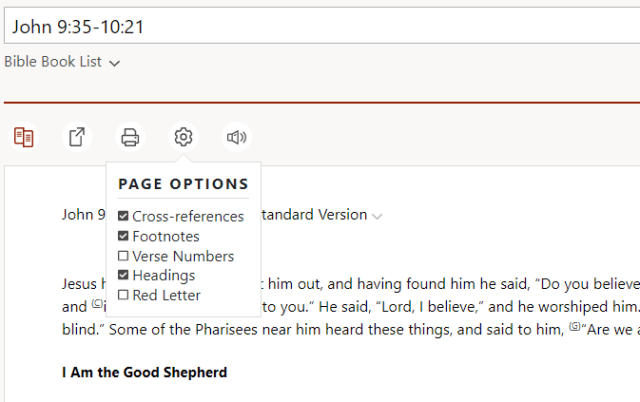Click the passage search box with John 9:35-10:21
The image size is (640, 402).
[320, 26]
